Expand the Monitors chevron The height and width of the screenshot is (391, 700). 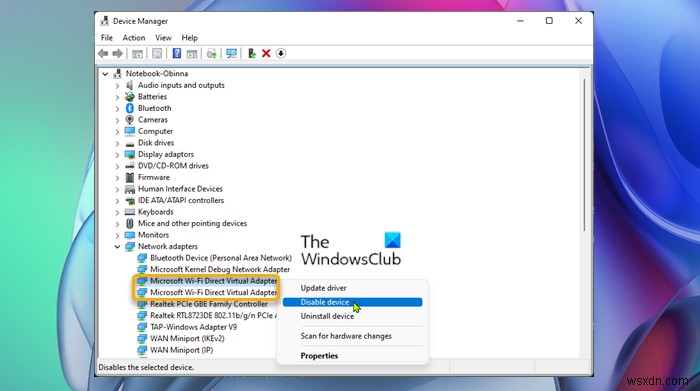[x=117, y=235]
